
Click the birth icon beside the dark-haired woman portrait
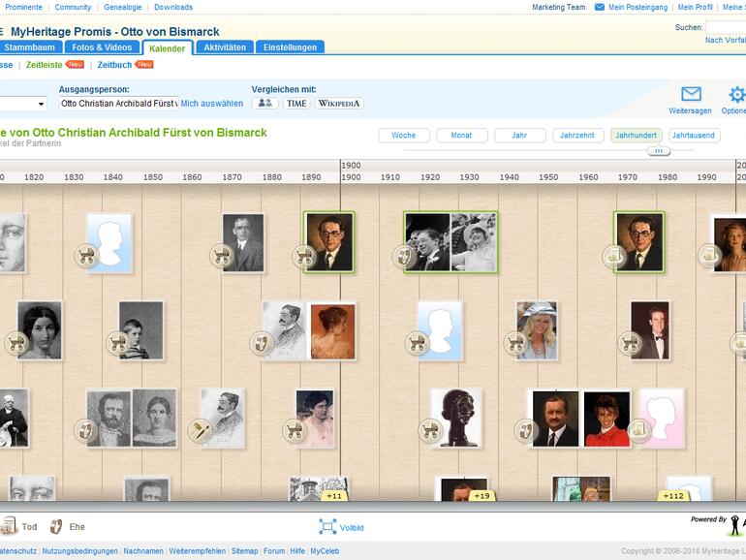click(16, 343)
